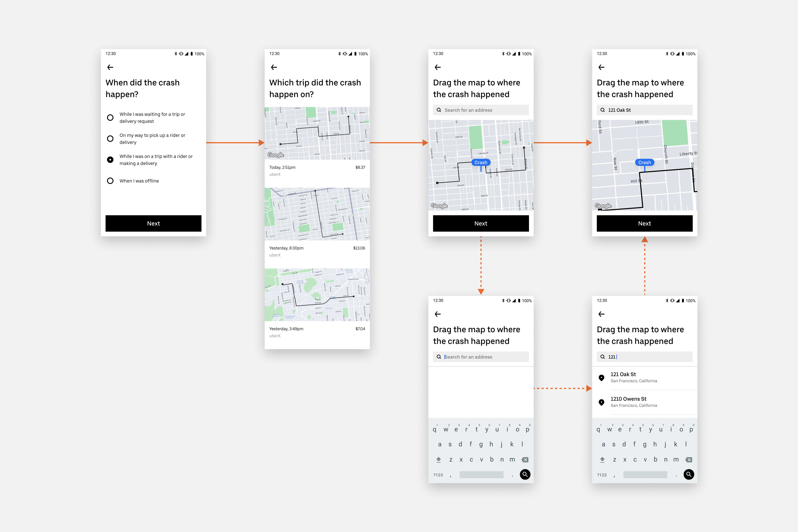Click the focused empty 'Search for an address' field above keyboard

[x=481, y=357]
